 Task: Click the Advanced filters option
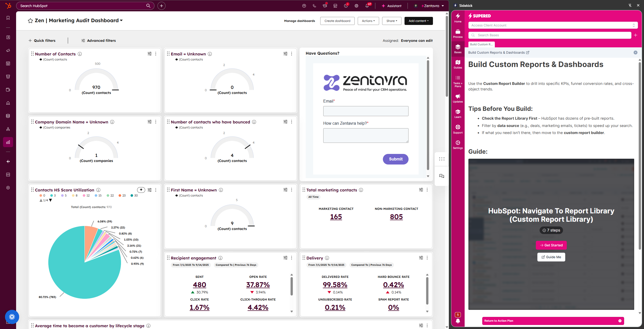tap(98, 41)
